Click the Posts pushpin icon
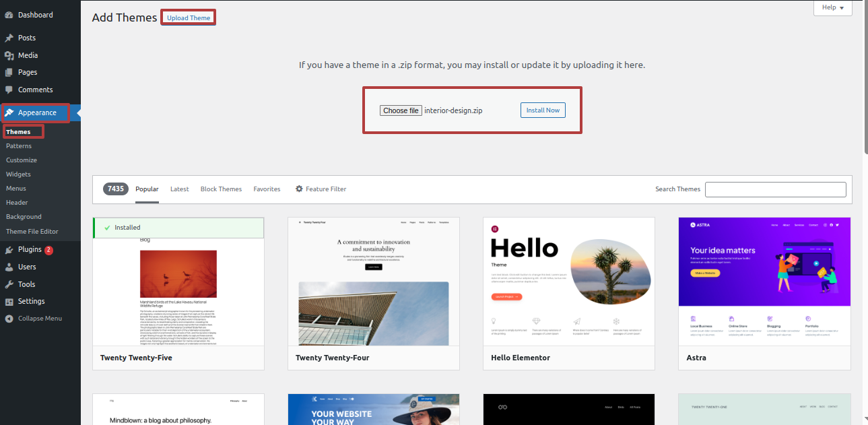 pyautogui.click(x=9, y=38)
